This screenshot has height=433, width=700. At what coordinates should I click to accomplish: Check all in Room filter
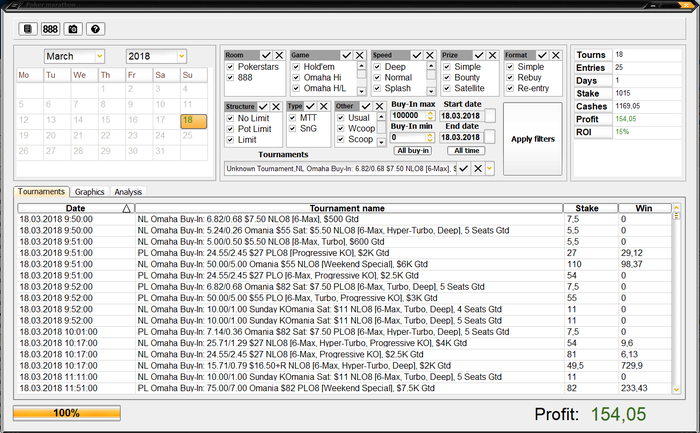[267, 55]
